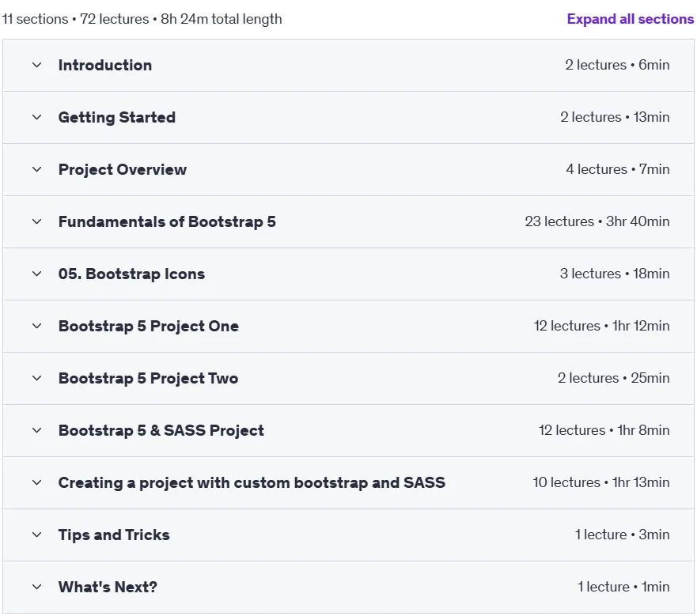Click the Tips and Tricks section title
The height and width of the screenshot is (616, 697).
(x=114, y=535)
